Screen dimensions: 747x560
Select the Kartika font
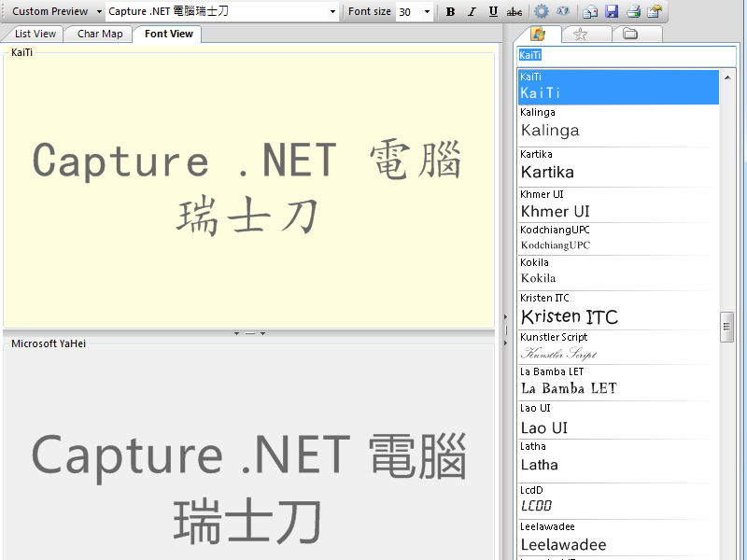pos(618,167)
